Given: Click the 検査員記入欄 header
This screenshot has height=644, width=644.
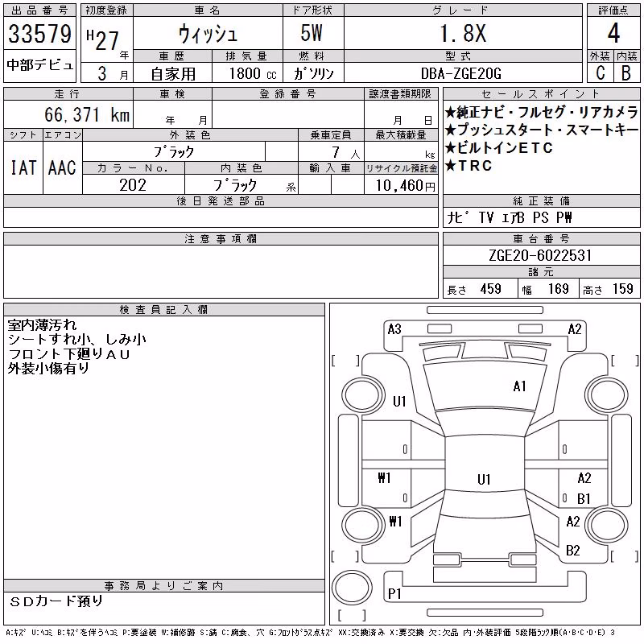Looking at the screenshot, I should 163,310.
